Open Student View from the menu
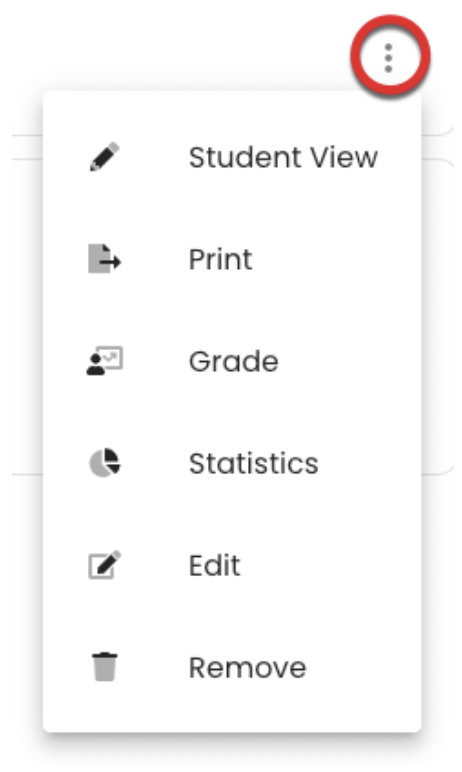Screen dimensions: 462x772 click(x=232, y=157)
